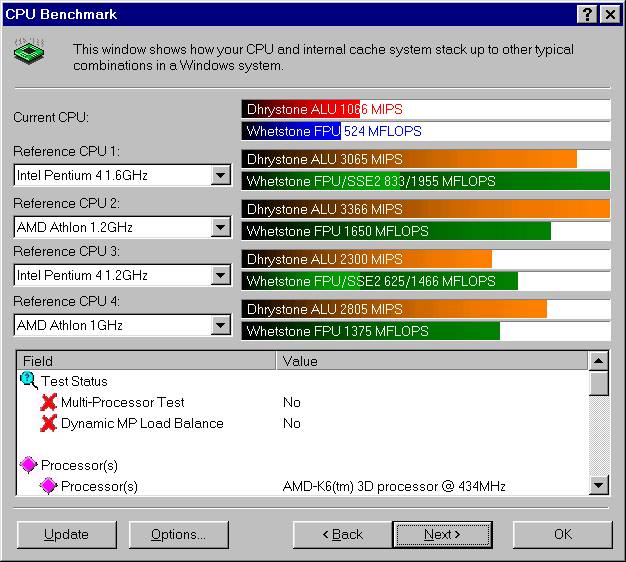Advance with the Next button
The image size is (626, 562).
(442, 534)
